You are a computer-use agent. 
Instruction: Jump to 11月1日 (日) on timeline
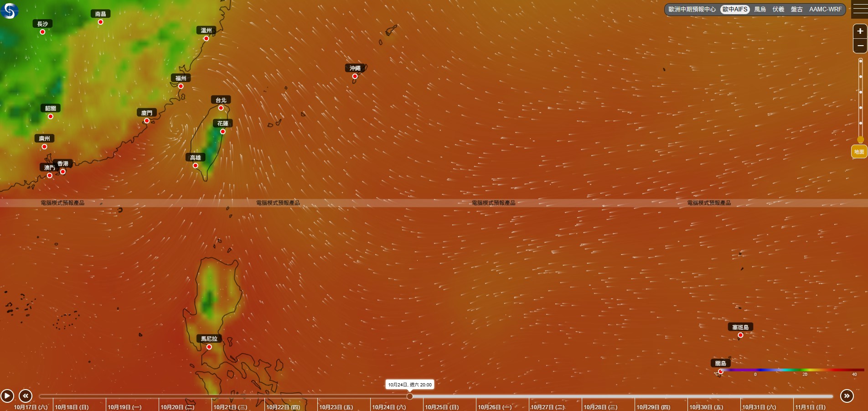pyautogui.click(x=810, y=407)
